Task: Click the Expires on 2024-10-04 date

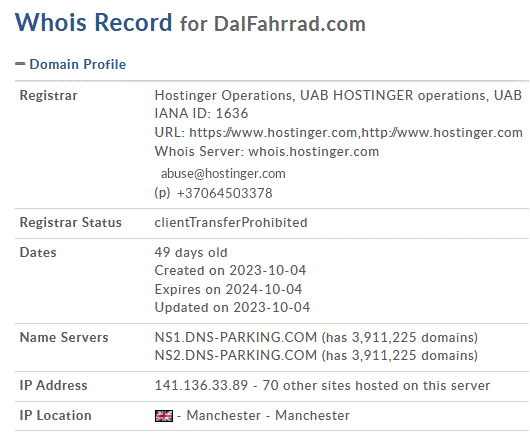Action: [228, 289]
